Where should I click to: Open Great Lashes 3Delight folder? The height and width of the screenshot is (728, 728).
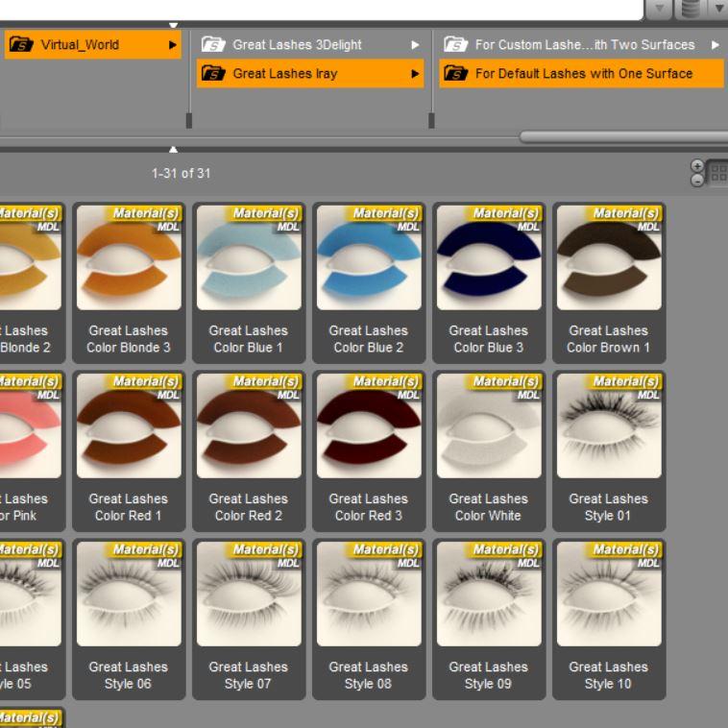point(310,44)
